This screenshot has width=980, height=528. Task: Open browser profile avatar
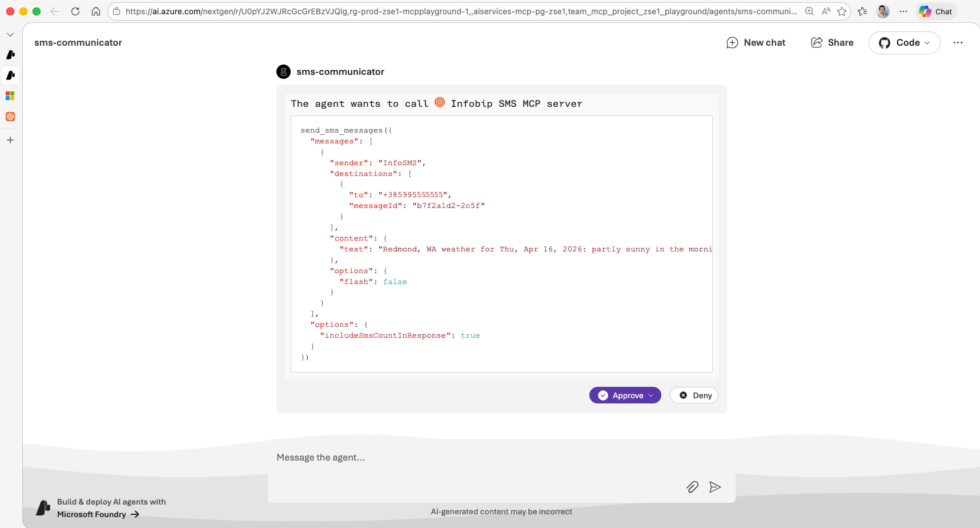(883, 11)
